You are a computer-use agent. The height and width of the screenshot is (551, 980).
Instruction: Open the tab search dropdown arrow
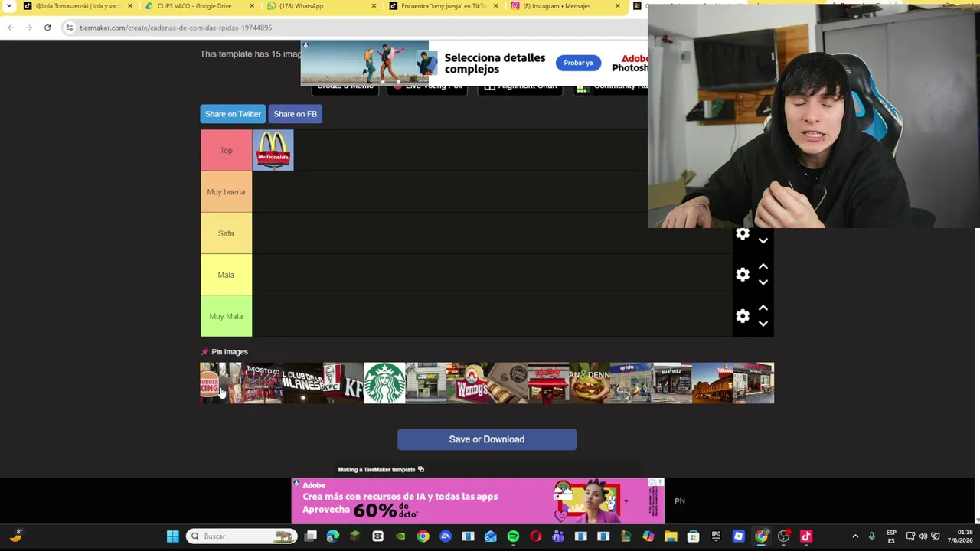9,6
